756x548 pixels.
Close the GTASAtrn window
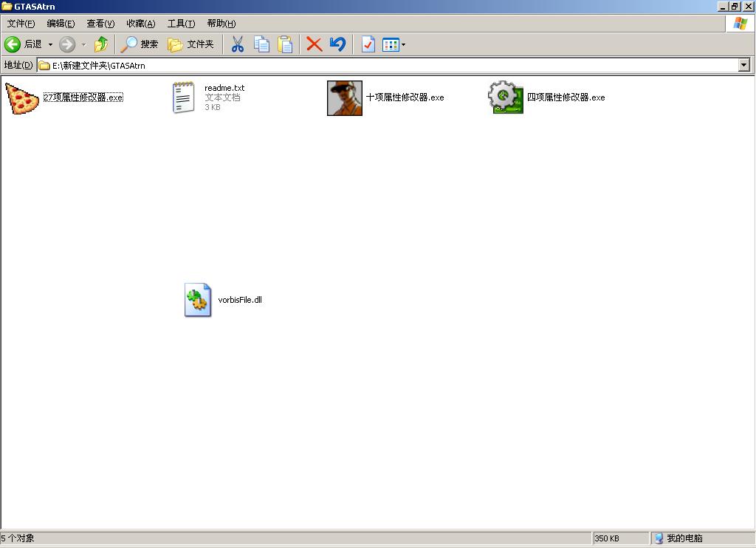coord(748,6)
